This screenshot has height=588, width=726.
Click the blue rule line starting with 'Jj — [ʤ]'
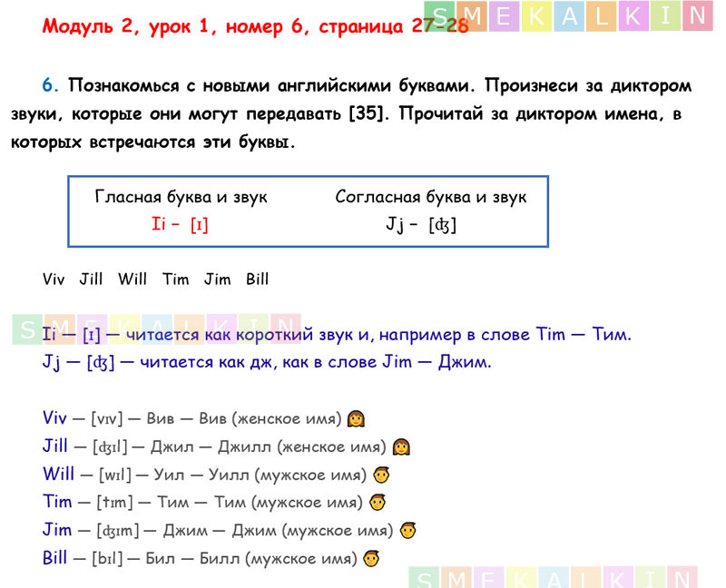pos(266,362)
